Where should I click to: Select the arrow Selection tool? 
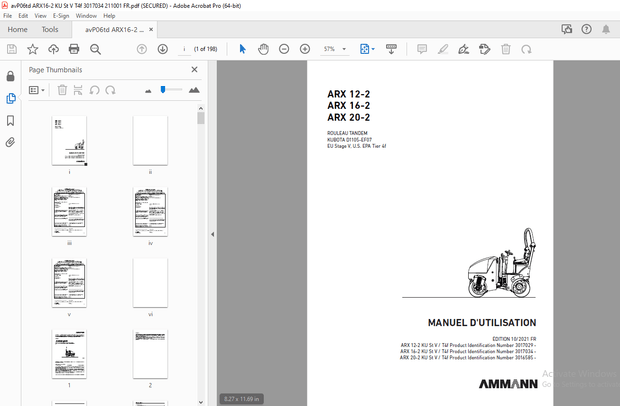(242, 49)
